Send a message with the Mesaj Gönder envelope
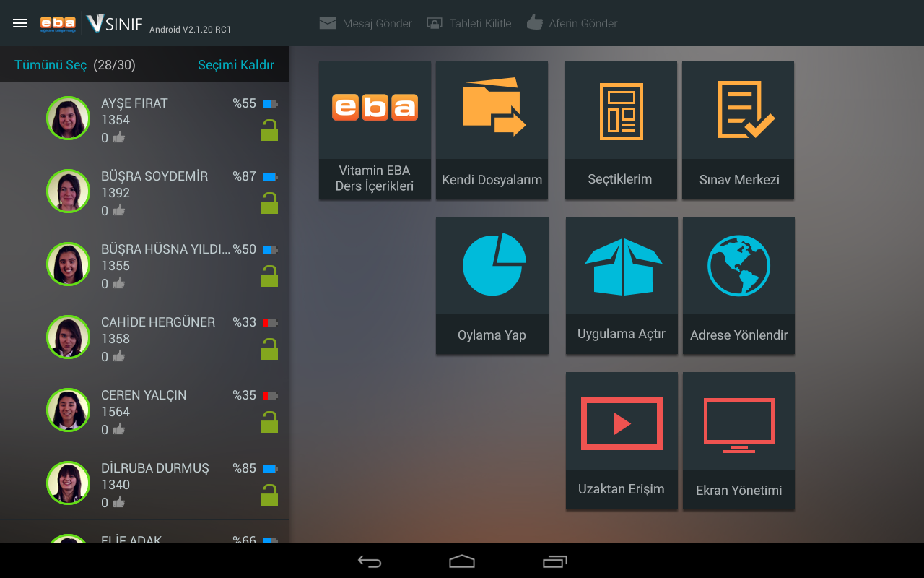This screenshot has height=578, width=924. [x=366, y=23]
